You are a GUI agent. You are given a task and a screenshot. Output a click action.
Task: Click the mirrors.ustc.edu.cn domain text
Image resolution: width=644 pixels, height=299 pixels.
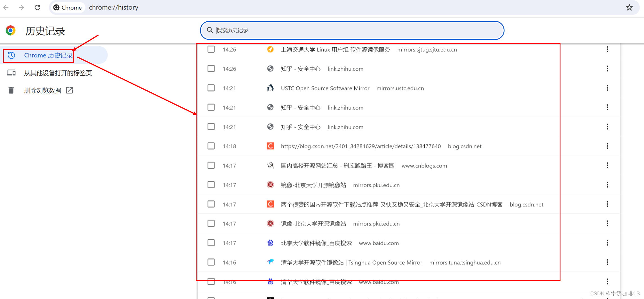(x=400, y=88)
